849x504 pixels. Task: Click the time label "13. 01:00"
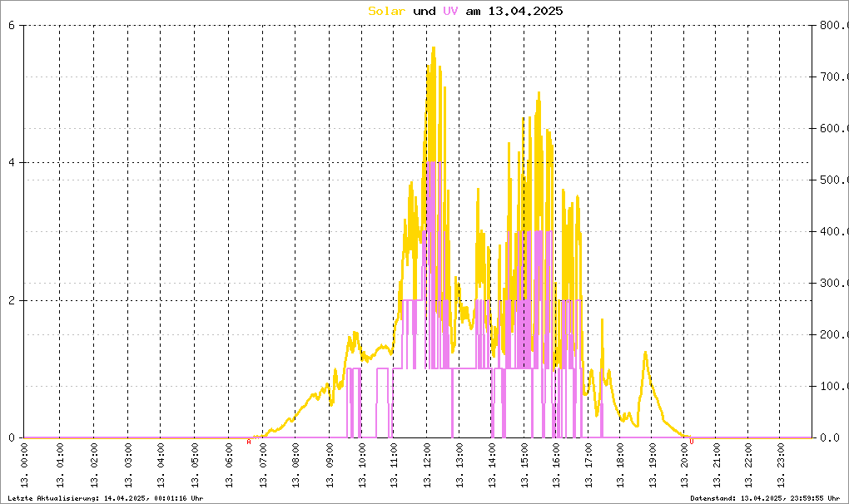tap(60, 466)
